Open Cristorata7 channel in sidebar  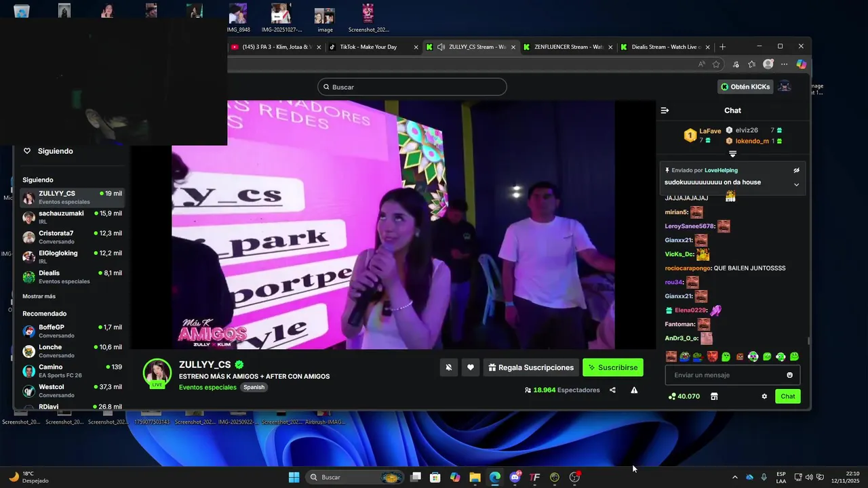tap(72, 237)
